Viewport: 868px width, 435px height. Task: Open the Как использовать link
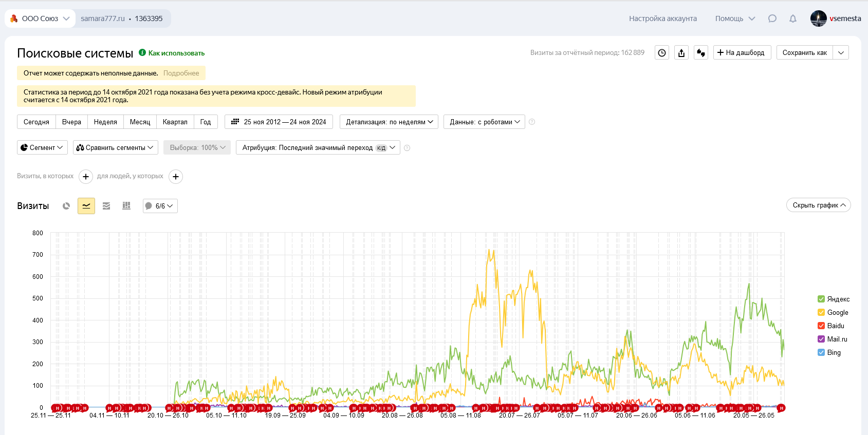(176, 53)
